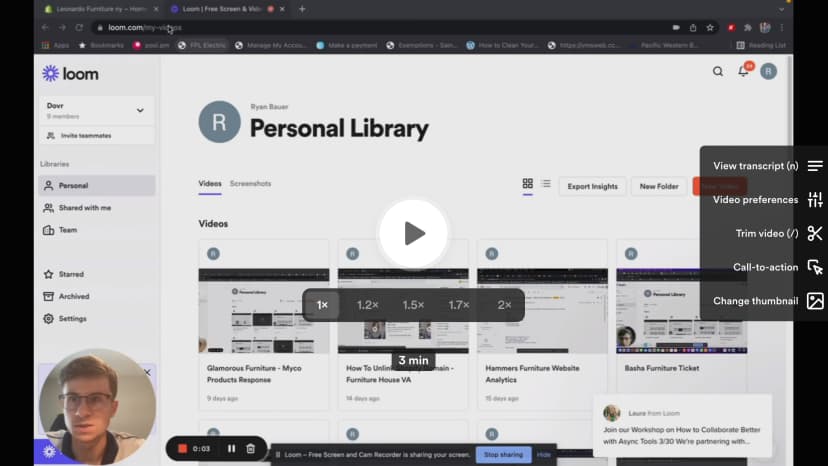Expand the Dovr workspace dropdown
This screenshot has height=466, width=828.
(x=140, y=110)
